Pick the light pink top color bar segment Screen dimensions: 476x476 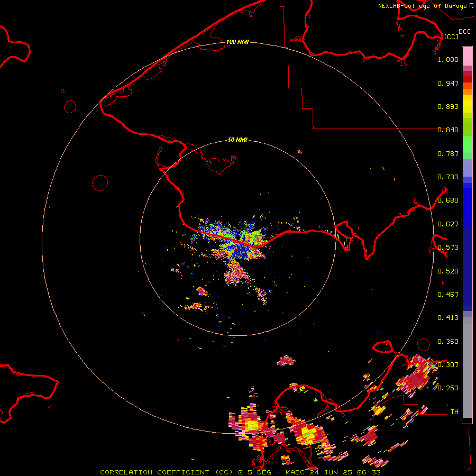tap(467, 57)
